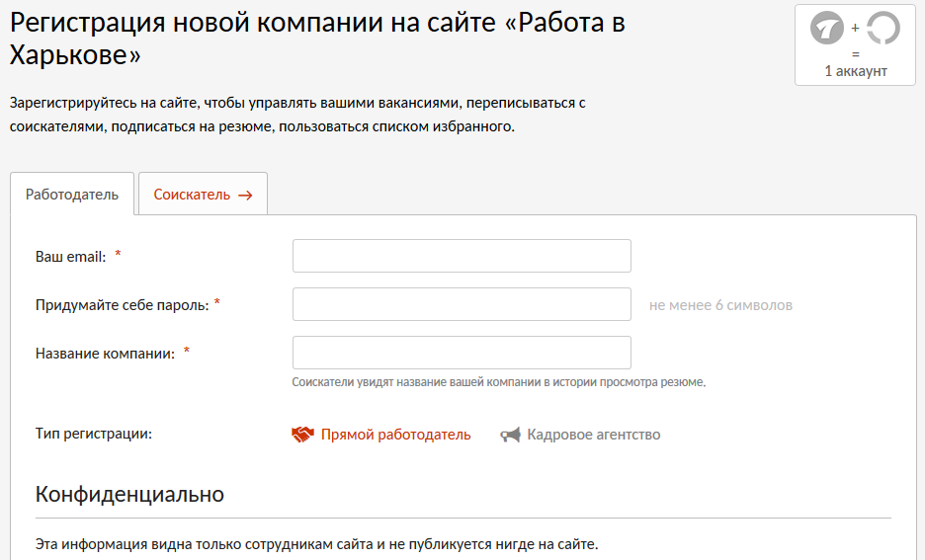
Task: Click the gray round "7" logo icon
Action: click(826, 28)
